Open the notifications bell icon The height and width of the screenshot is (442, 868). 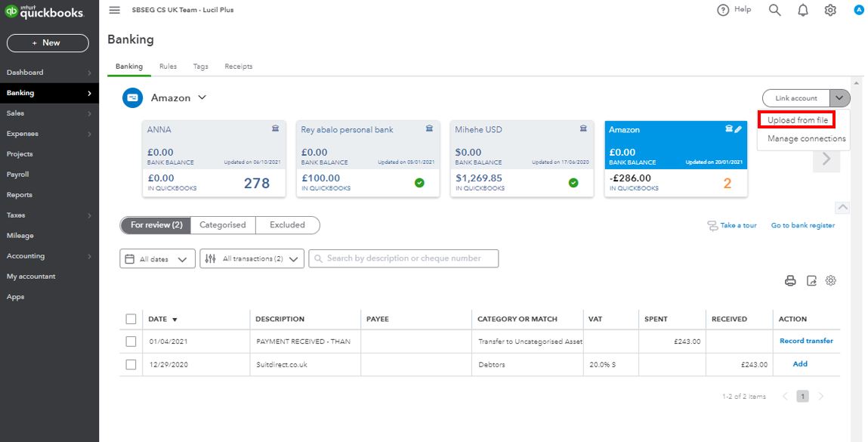coord(803,10)
